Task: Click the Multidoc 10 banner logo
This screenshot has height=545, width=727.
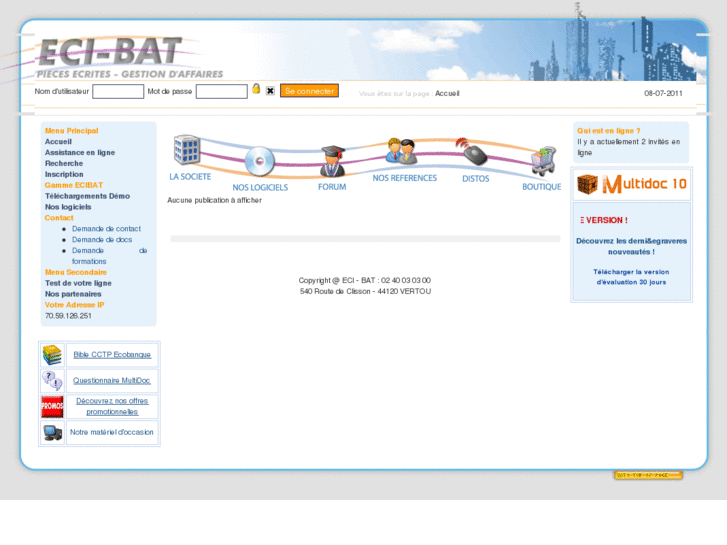Action: click(631, 184)
